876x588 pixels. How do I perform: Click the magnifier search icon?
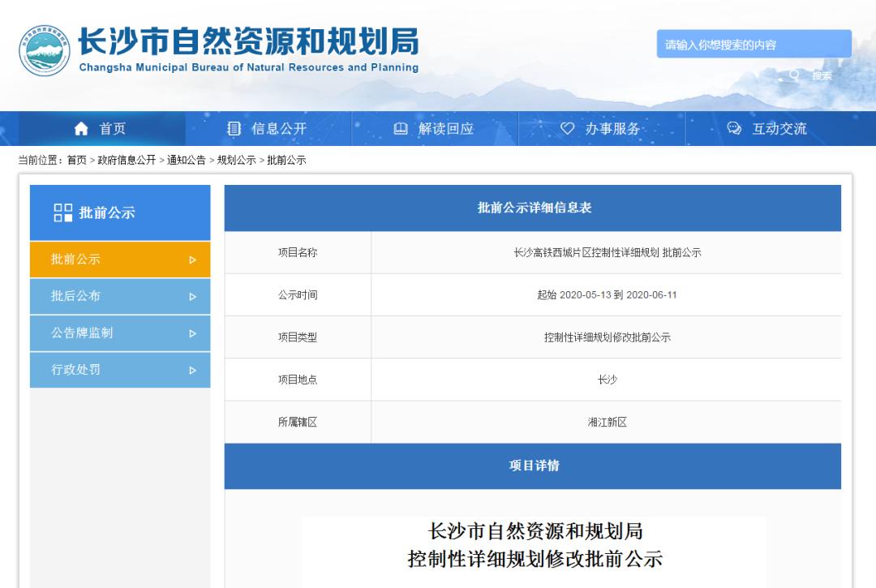pos(794,75)
